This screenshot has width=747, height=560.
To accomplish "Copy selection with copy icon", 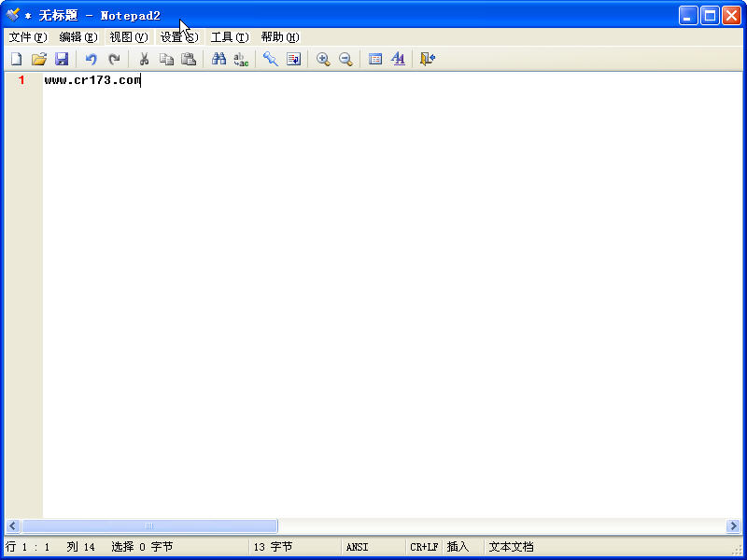I will (x=166, y=59).
